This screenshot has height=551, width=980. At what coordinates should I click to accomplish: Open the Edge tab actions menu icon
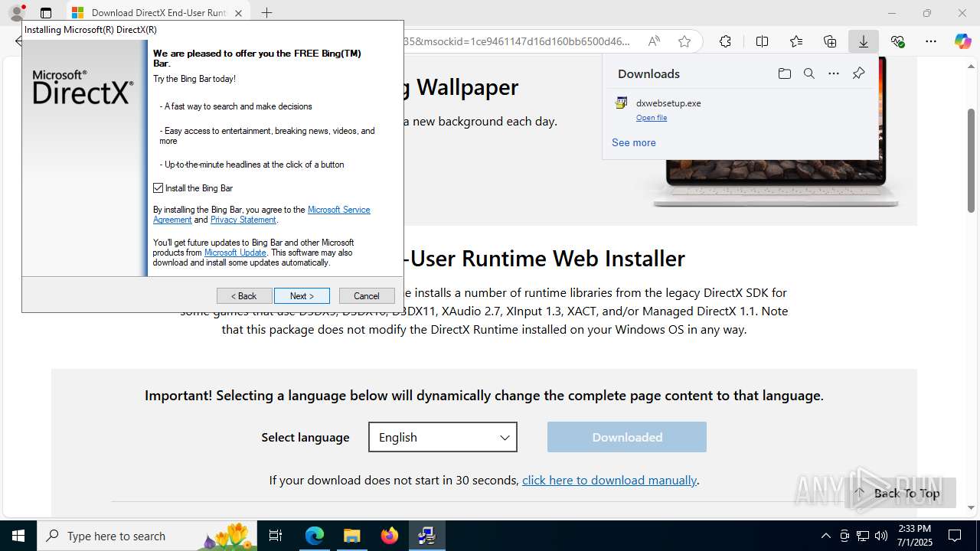pyautogui.click(x=46, y=13)
